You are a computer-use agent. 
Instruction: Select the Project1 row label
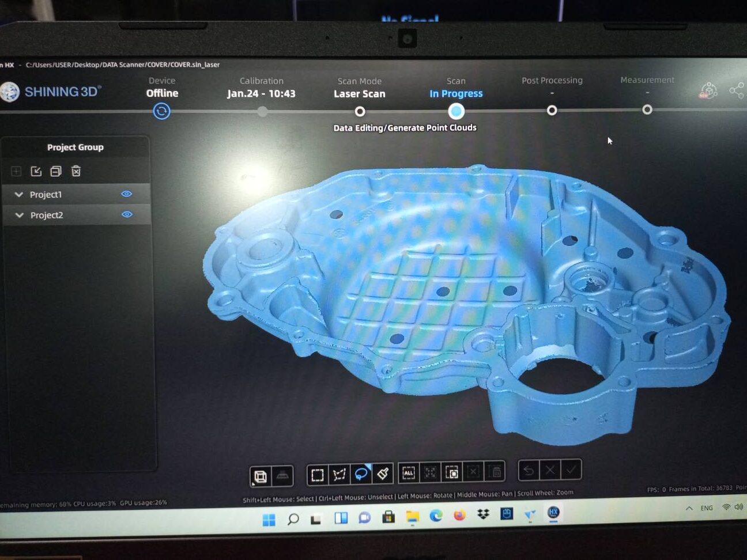[x=46, y=195]
